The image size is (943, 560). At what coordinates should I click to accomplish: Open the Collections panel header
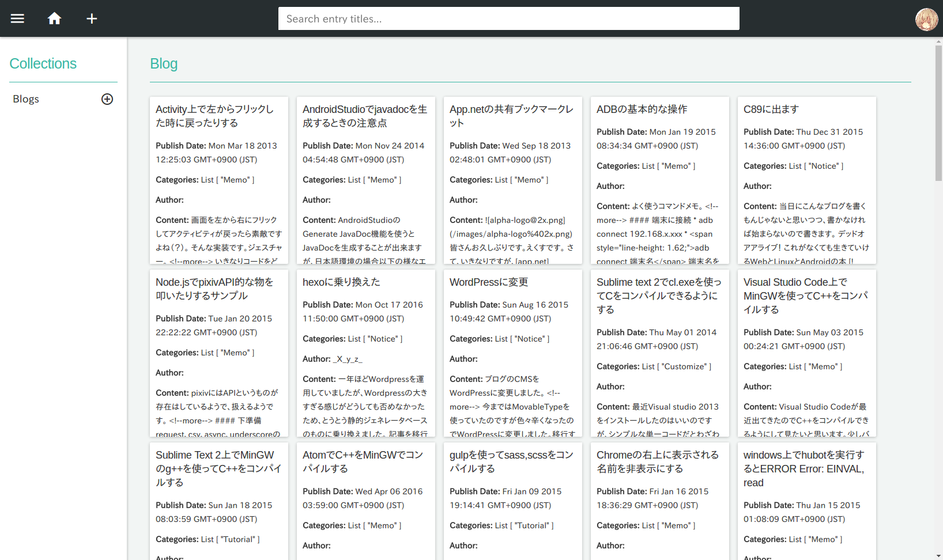click(x=43, y=63)
